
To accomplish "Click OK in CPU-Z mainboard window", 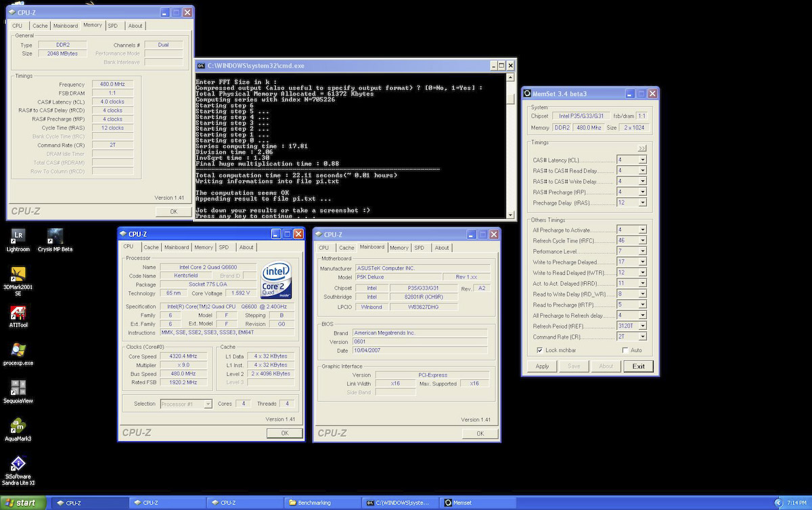I will click(x=480, y=433).
